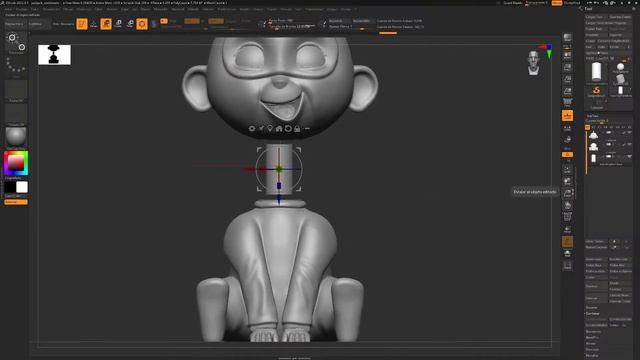Collapse the SubTool section header
The image size is (640, 360).
pos(592,116)
